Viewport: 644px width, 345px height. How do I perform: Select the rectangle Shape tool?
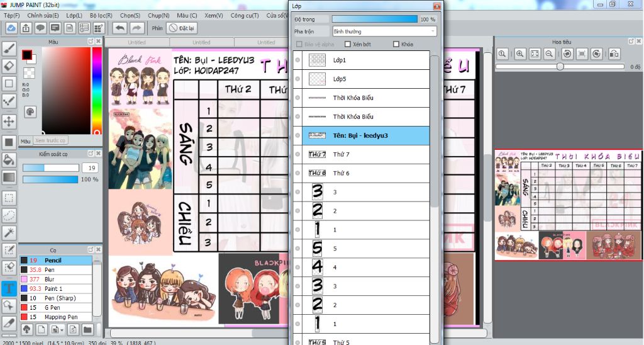click(x=9, y=84)
